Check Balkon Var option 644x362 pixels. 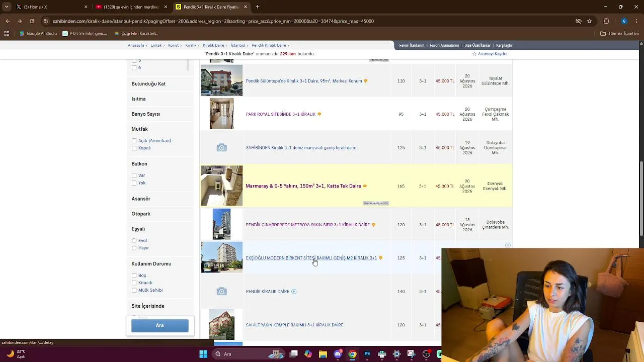134,175
